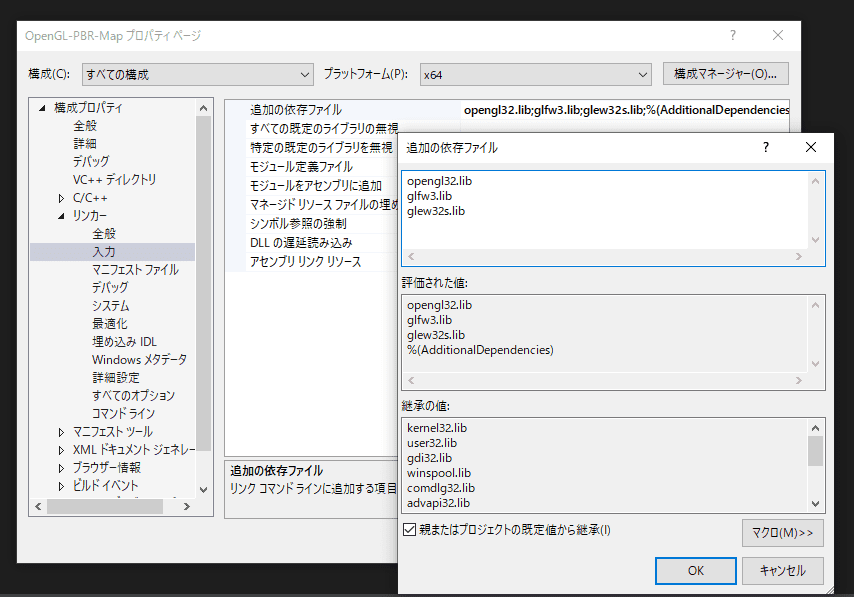Click the マクロ(M)>> button
This screenshot has height=597, width=854.
tap(782, 533)
